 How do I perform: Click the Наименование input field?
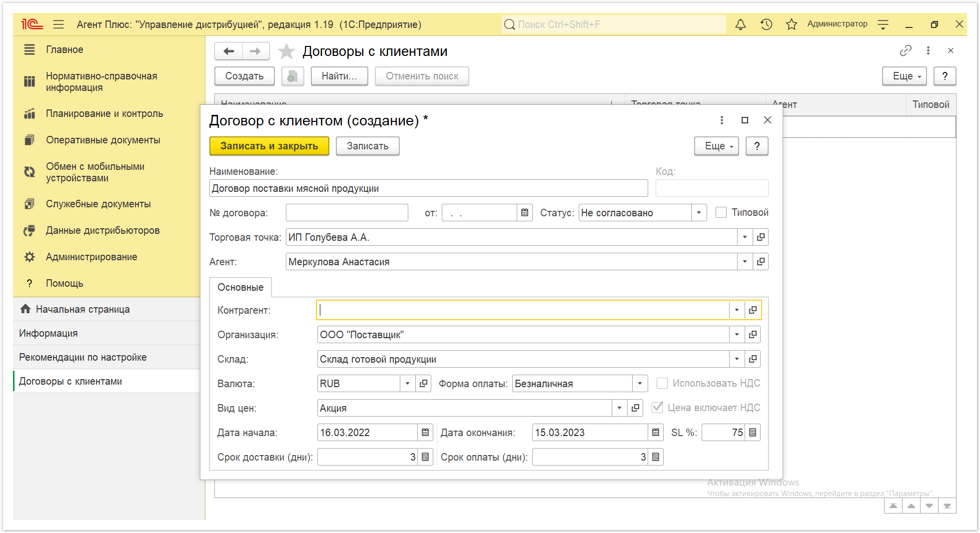[429, 188]
